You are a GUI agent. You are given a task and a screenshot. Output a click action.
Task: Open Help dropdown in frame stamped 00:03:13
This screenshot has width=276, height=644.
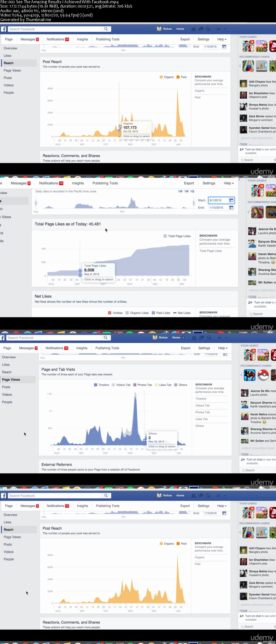[x=222, y=506]
